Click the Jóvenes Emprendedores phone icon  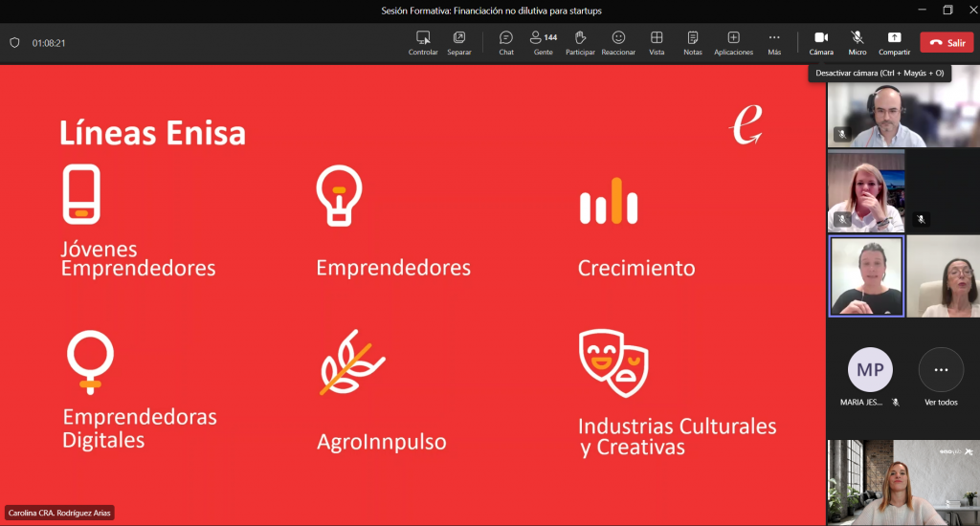(x=81, y=194)
